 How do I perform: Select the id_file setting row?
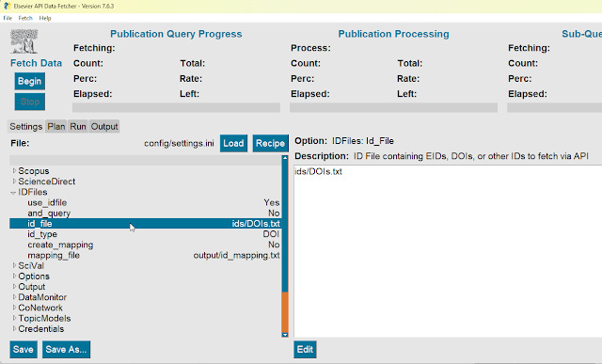coord(146,224)
